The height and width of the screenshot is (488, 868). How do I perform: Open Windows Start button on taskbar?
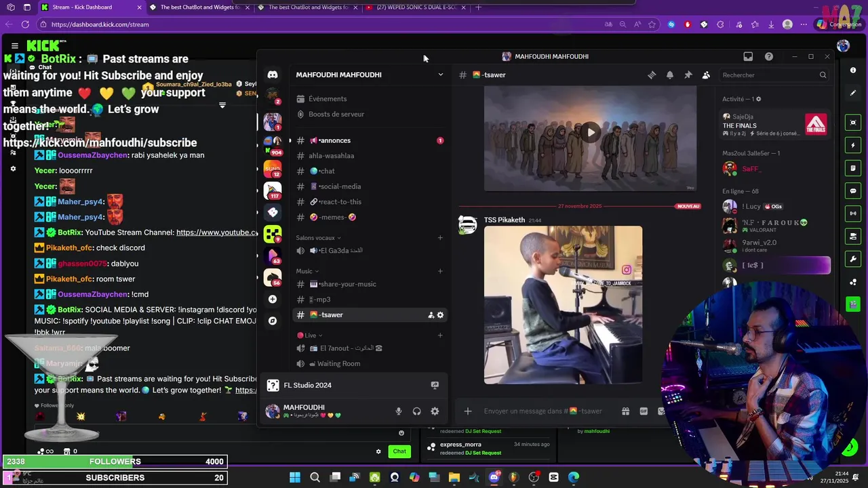pyautogui.click(x=295, y=477)
